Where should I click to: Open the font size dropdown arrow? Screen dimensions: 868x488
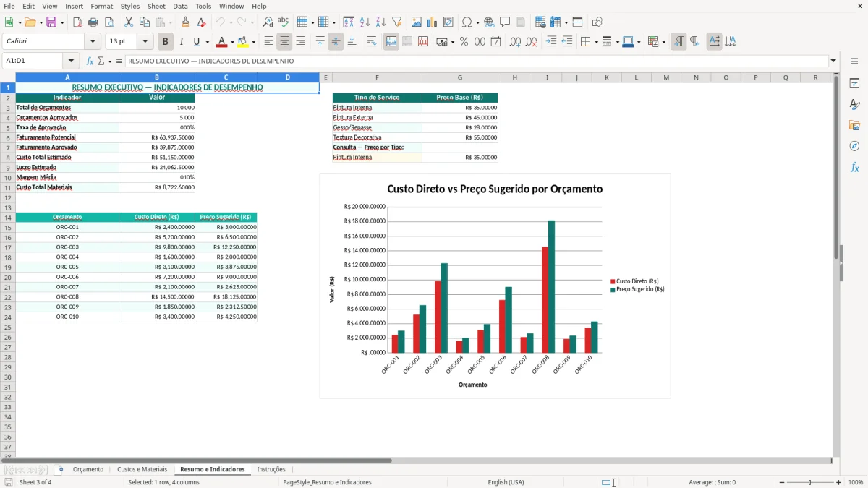point(145,42)
